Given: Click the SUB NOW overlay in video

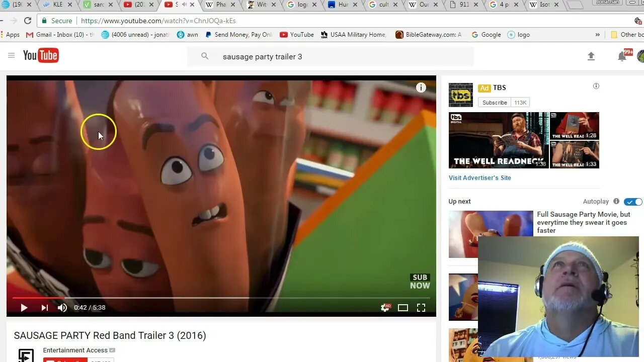Looking at the screenshot, I should pos(420,282).
